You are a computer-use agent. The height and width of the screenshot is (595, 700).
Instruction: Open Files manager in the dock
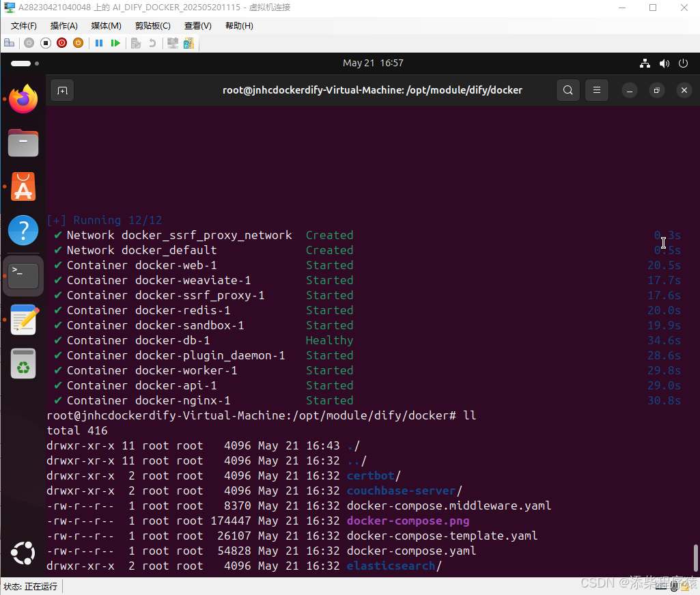[23, 143]
